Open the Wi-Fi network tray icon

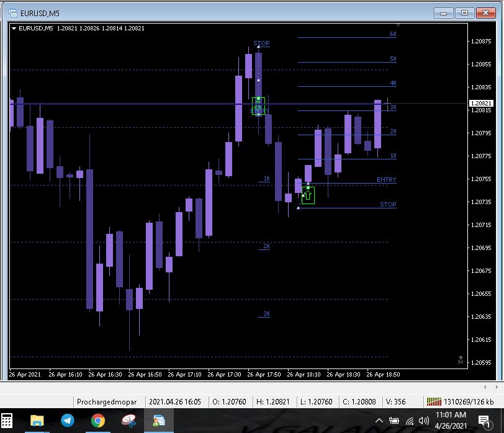pyautogui.click(x=410, y=421)
